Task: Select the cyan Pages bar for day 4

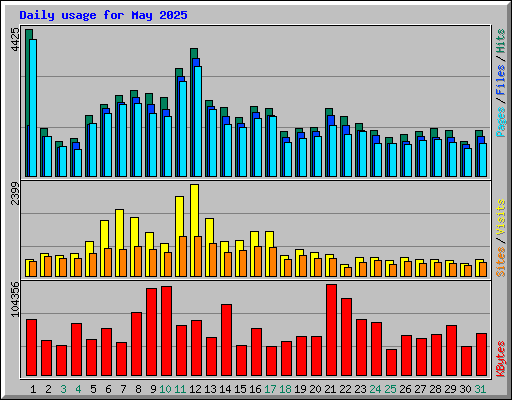Action: coord(78,163)
